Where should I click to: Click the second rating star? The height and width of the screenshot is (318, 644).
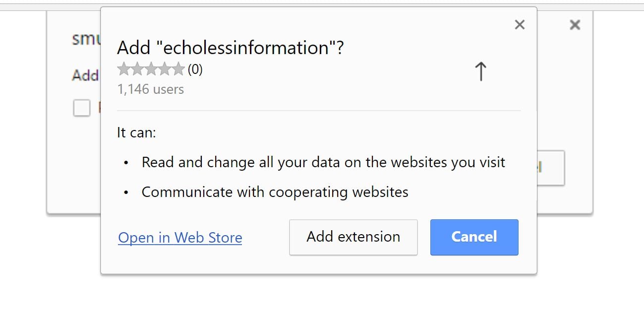point(137,69)
